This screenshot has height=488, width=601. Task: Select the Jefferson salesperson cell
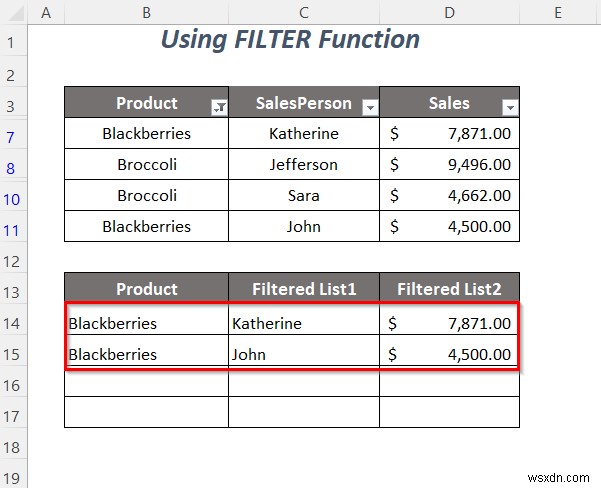pos(303,164)
